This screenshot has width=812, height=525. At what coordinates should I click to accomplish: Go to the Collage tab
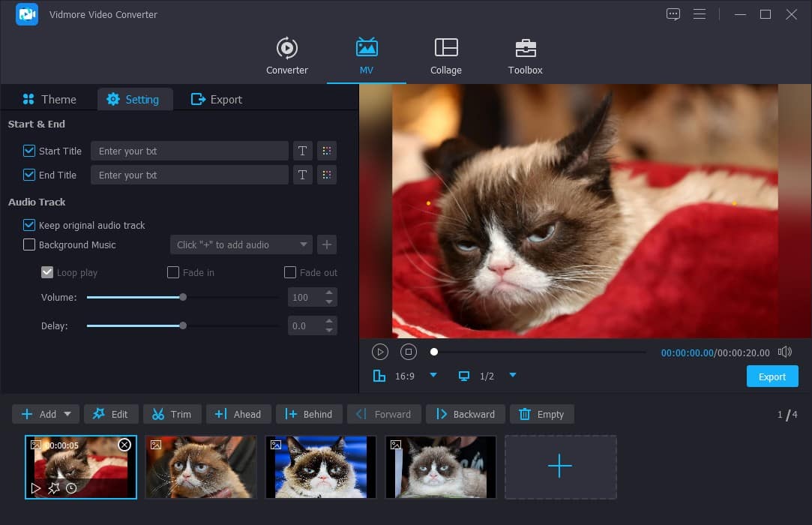(x=446, y=56)
